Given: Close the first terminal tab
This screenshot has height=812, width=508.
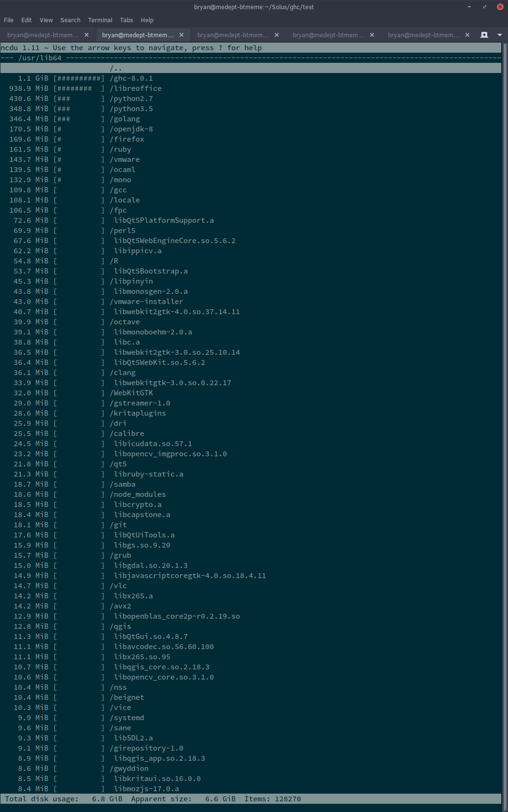Looking at the screenshot, I should (x=87, y=35).
